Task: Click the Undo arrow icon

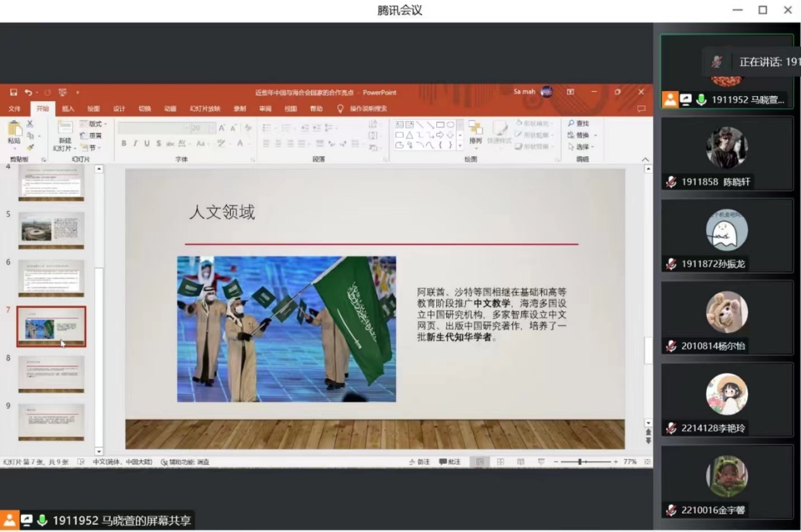Action: click(28, 92)
